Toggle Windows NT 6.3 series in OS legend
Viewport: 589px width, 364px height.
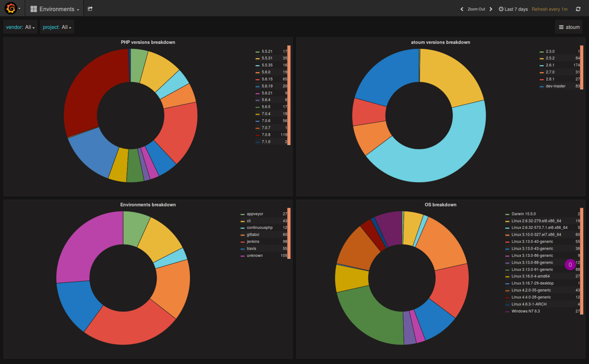coord(525,311)
